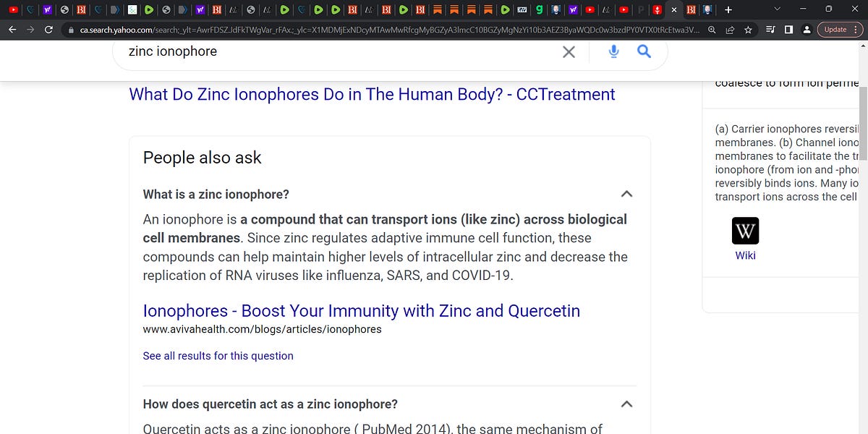Open the Wikipedia W logo tile
This screenshot has height=434, width=868.
point(746,231)
